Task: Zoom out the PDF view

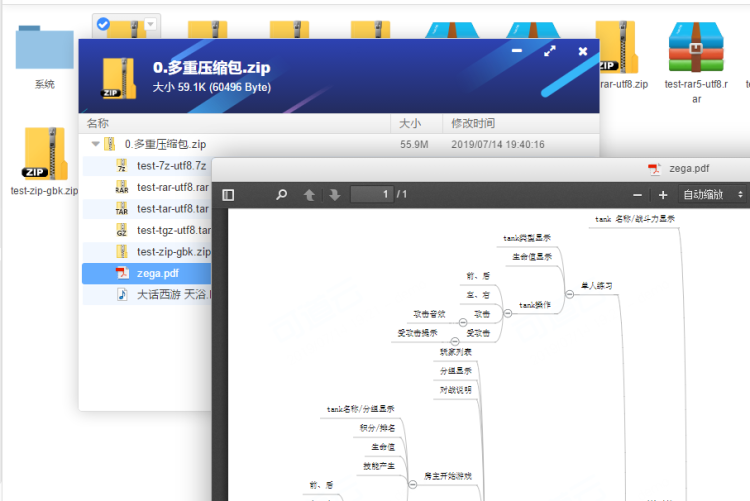Action: click(x=638, y=194)
